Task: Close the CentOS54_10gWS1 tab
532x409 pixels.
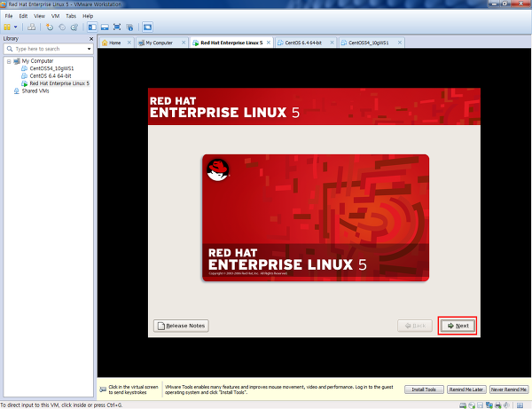Action: 400,43
